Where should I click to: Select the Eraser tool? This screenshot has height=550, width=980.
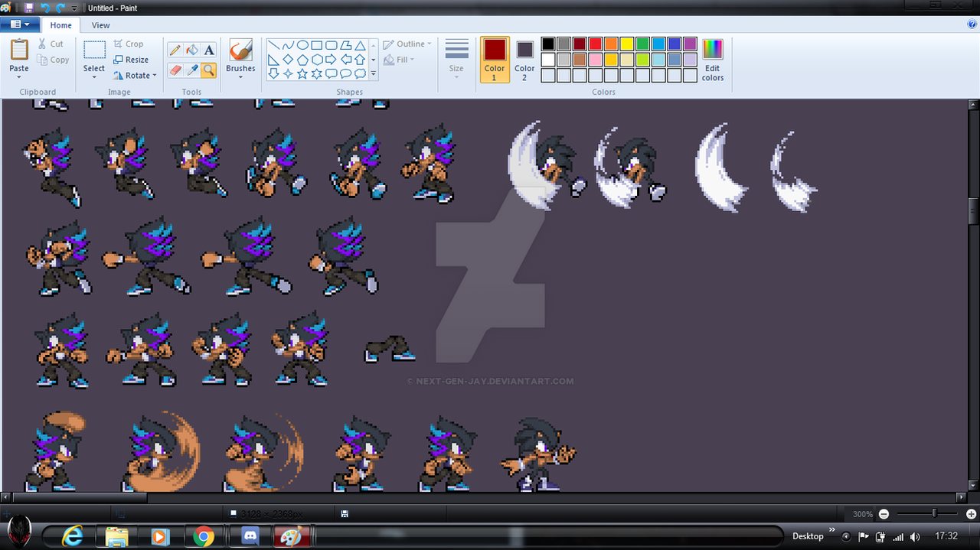(x=175, y=70)
